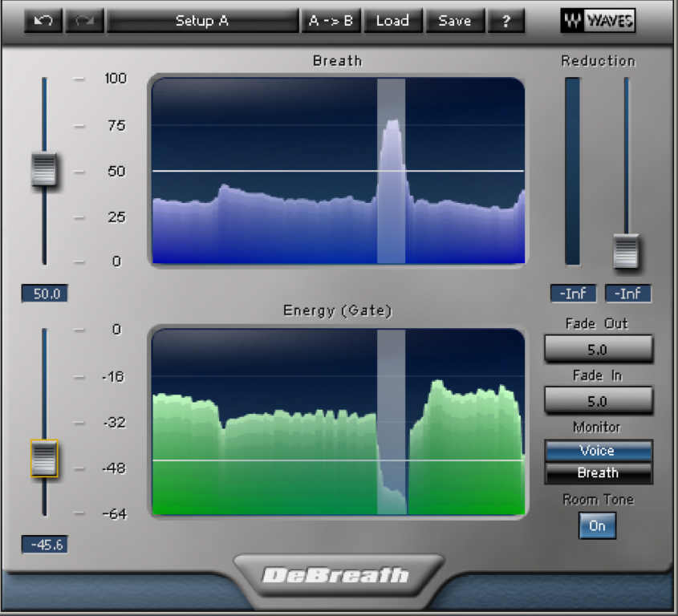Select the Energy value field -45.6
This screenshot has height=616, width=678.
click(45, 545)
